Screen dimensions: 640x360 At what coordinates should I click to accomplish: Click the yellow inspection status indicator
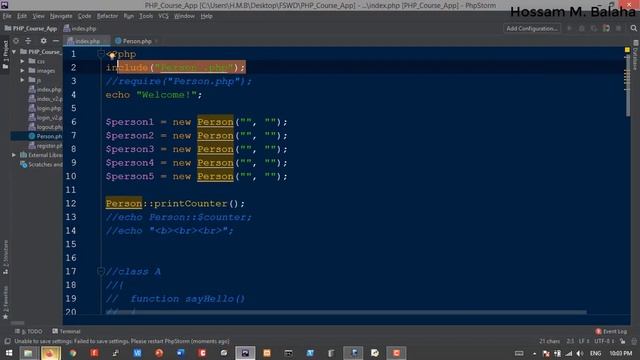pyautogui.click(x=627, y=50)
